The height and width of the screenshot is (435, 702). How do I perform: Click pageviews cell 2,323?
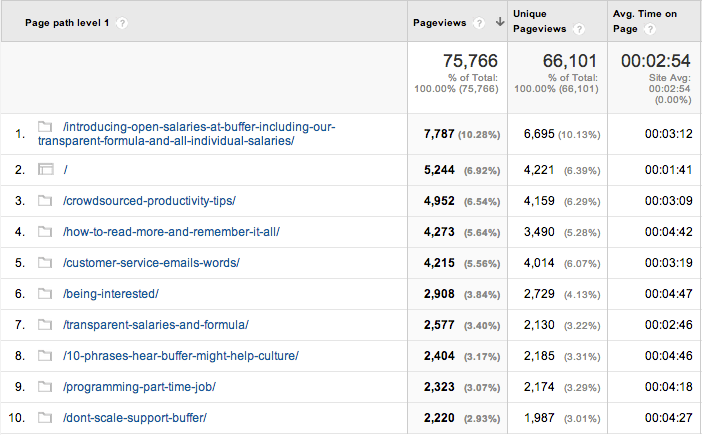(x=439, y=387)
